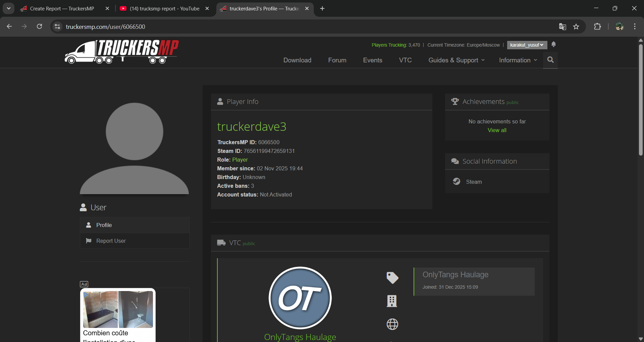Close the truckerdave3's Profile tab
This screenshot has height=342, width=644.
pos(307,8)
